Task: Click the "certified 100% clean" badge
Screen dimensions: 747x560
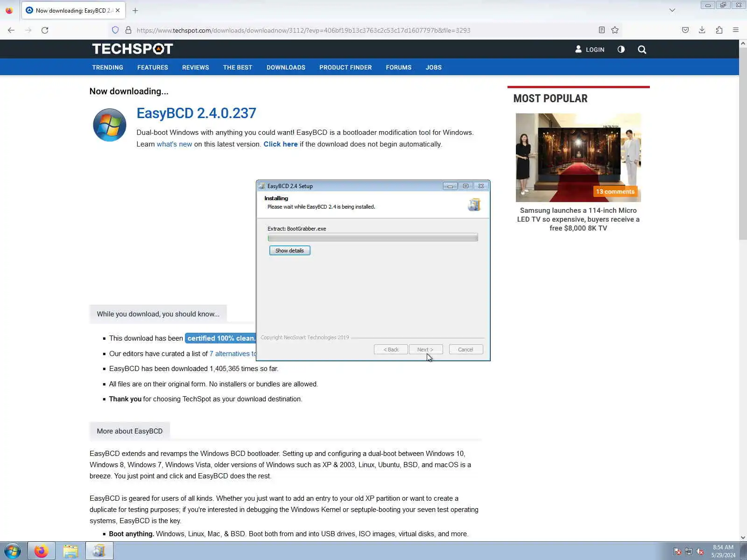Action: (x=221, y=338)
